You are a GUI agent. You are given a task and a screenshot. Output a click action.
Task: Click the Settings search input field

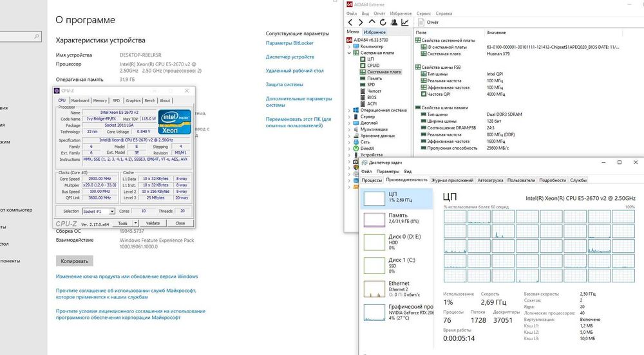pos(17,37)
